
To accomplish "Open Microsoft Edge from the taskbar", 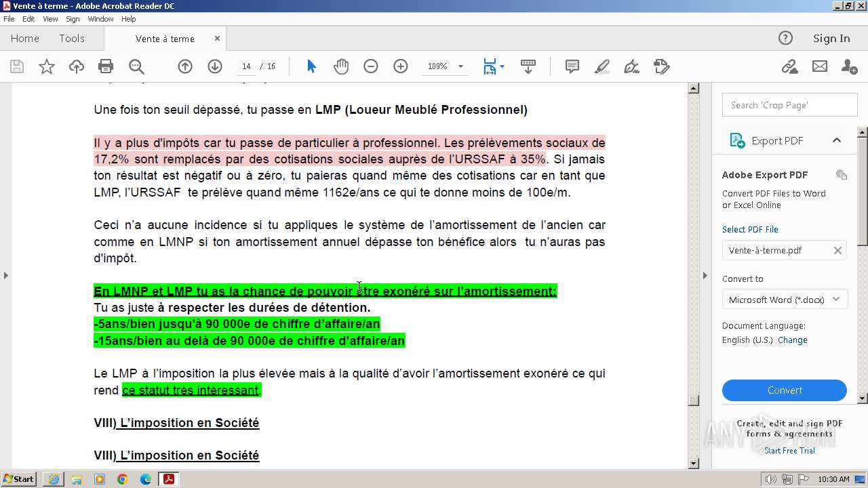I will pyautogui.click(x=146, y=479).
